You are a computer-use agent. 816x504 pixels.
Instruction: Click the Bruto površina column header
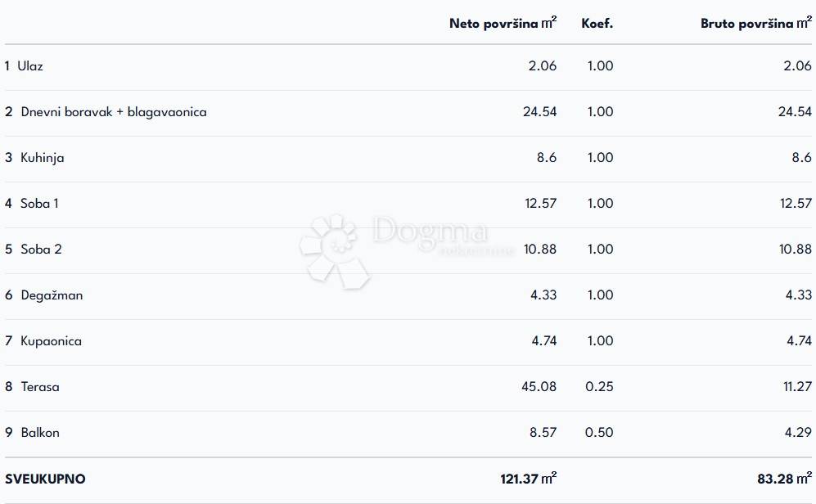coord(755,24)
